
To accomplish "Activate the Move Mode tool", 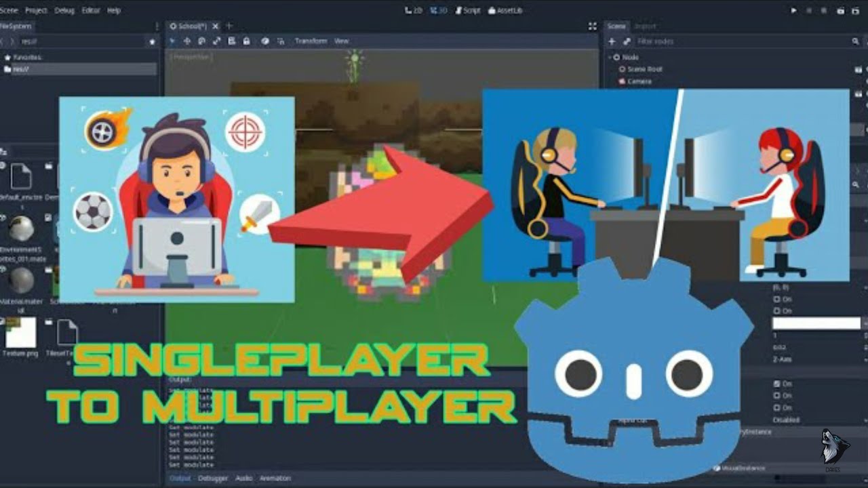I will [187, 41].
